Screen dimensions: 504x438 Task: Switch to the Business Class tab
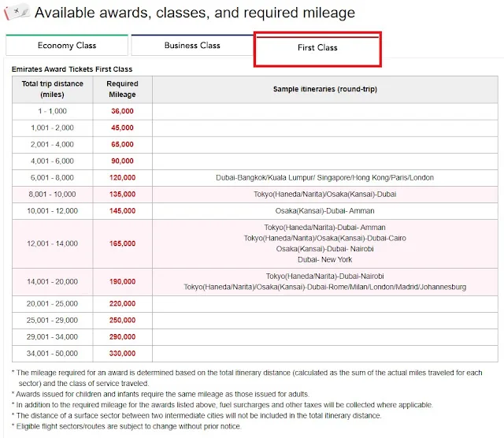coord(192,46)
